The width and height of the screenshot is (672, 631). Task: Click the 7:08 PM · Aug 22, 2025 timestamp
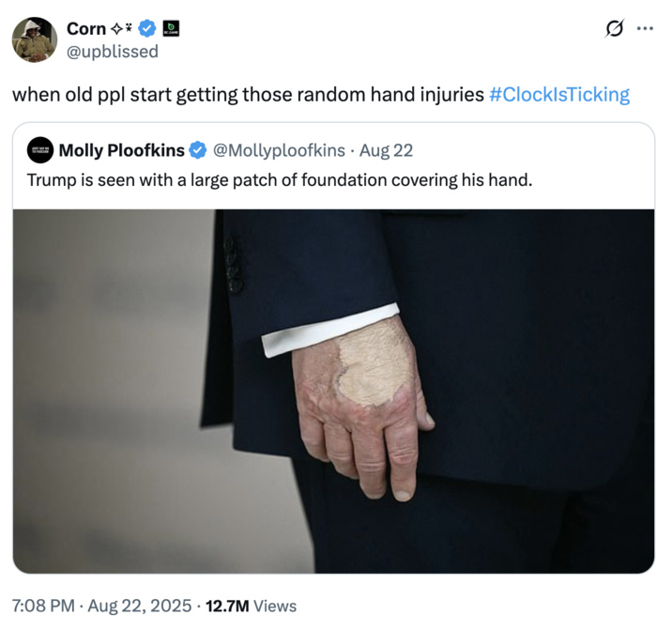pos(102,606)
